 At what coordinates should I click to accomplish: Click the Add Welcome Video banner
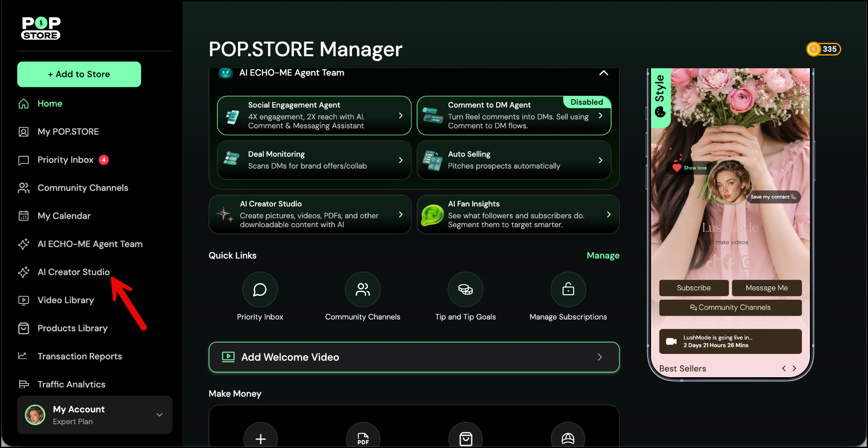tap(414, 357)
